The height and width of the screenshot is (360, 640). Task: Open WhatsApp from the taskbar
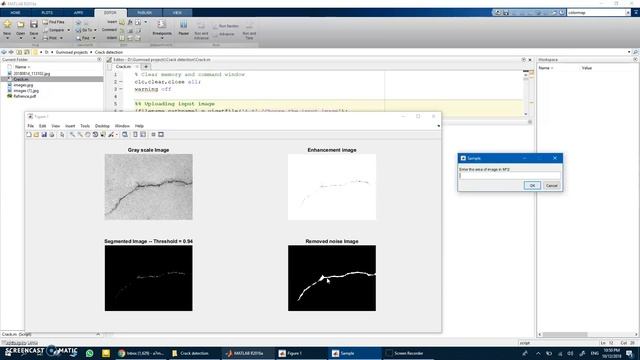click(89, 353)
